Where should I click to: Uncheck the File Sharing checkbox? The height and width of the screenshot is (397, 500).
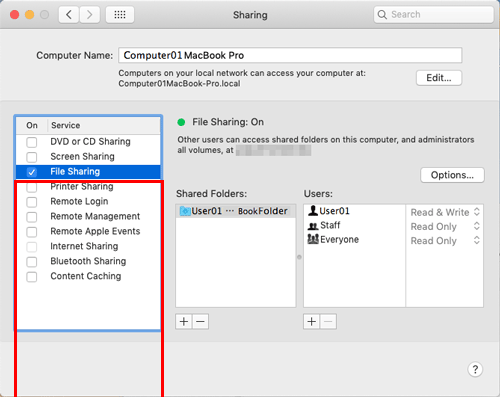[x=32, y=172]
